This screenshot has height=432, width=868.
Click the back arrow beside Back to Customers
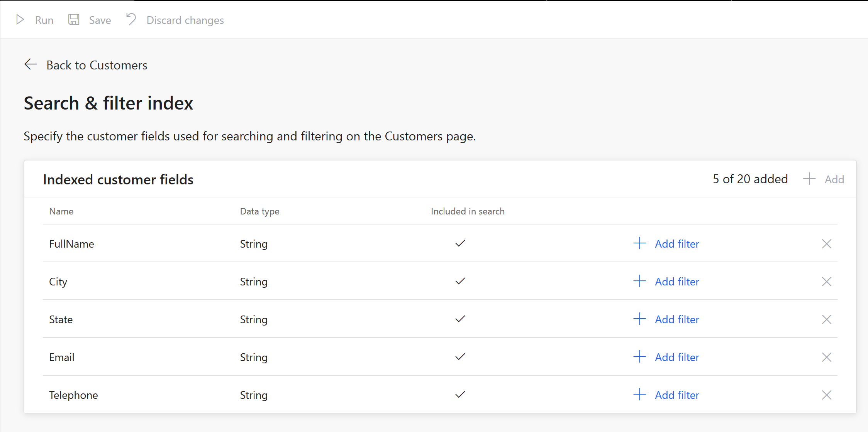(30, 64)
